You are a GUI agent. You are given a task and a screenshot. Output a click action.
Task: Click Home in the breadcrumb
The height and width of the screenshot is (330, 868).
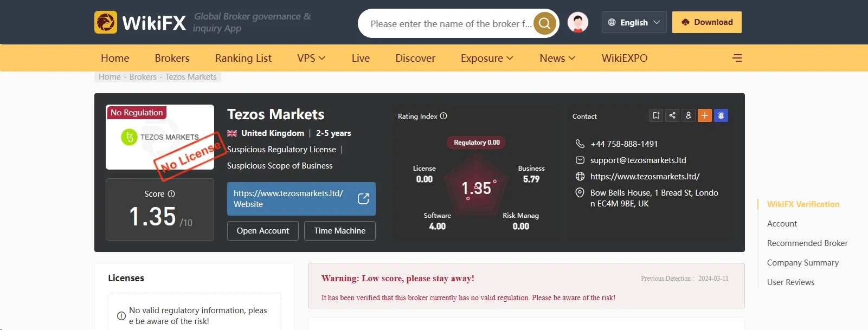coord(110,77)
